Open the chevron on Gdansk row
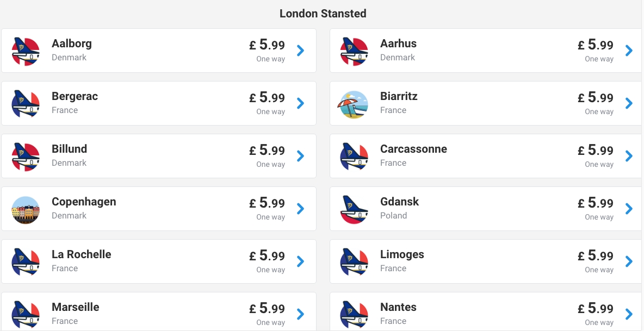The width and height of the screenshot is (644, 331). pyautogui.click(x=629, y=209)
